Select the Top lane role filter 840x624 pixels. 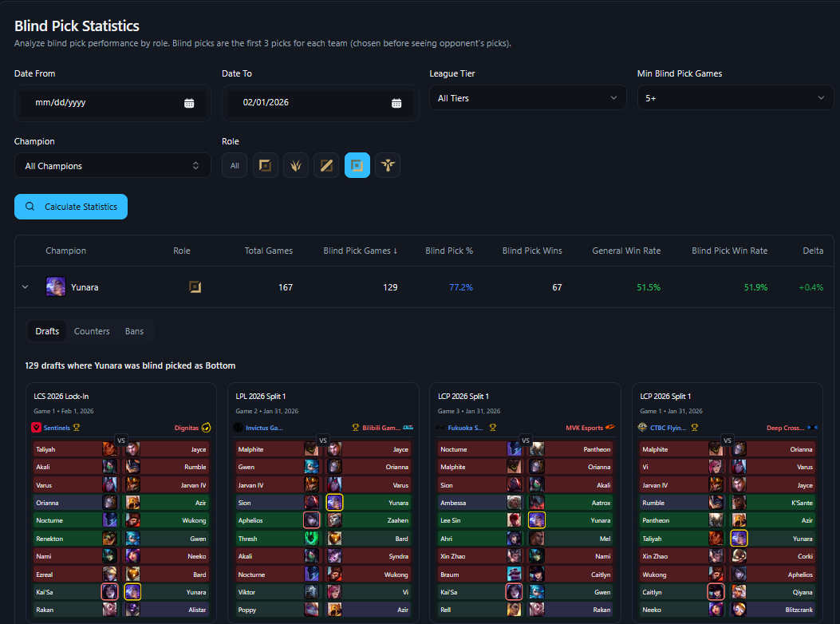point(266,166)
